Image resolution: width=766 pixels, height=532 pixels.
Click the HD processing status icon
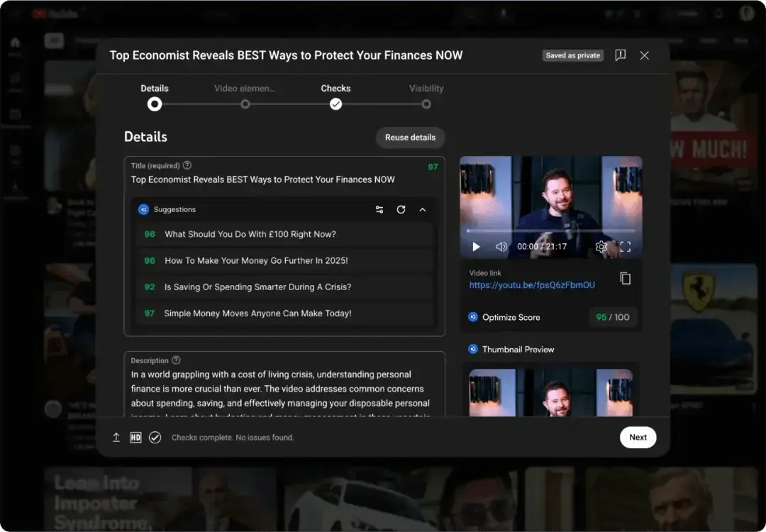135,438
